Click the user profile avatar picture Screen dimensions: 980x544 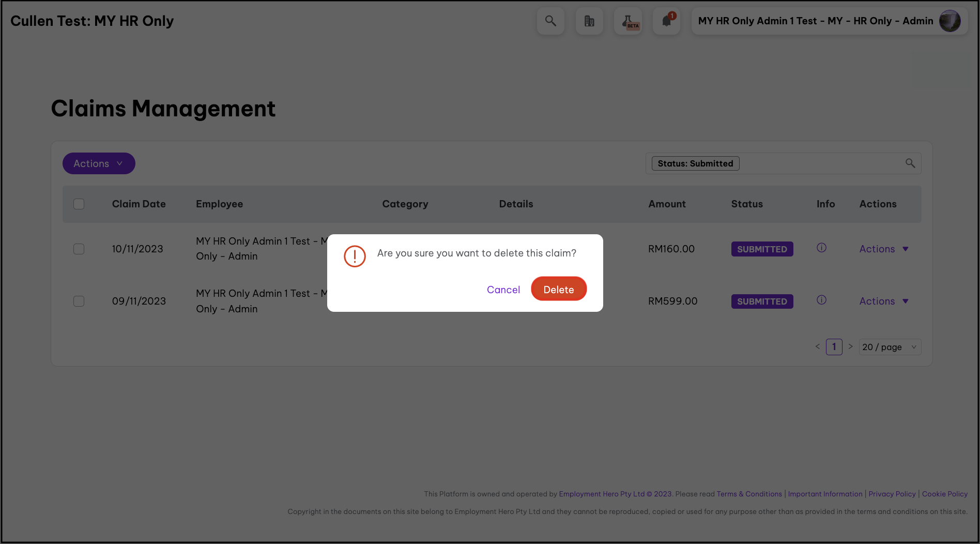click(x=950, y=21)
